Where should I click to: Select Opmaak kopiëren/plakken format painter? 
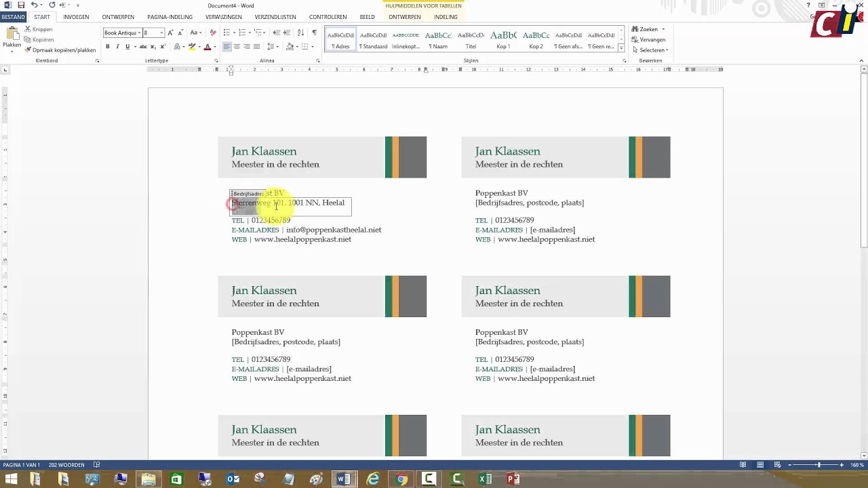pyautogui.click(x=60, y=50)
